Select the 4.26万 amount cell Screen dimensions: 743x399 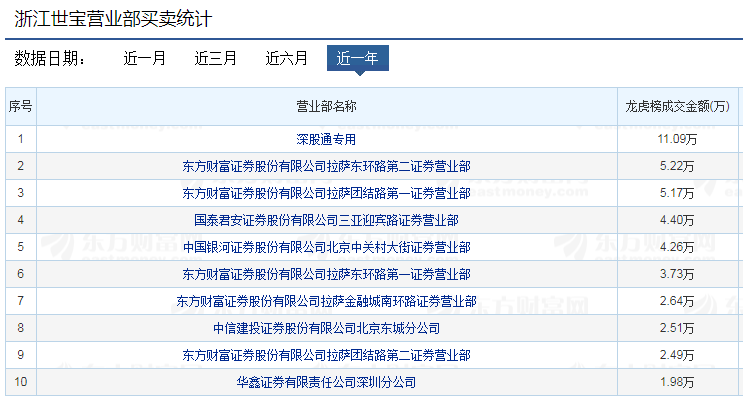coord(678,247)
